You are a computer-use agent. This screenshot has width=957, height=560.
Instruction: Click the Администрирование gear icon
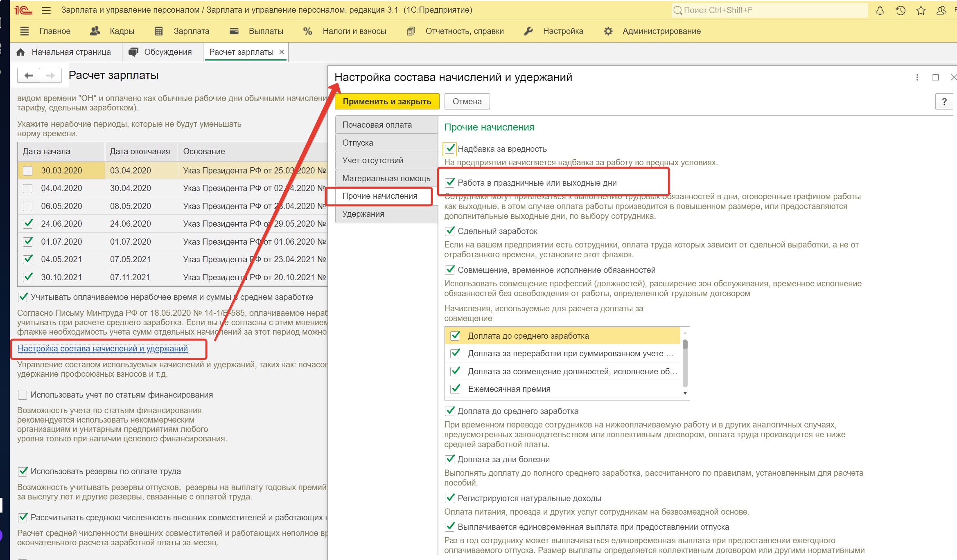pos(608,31)
